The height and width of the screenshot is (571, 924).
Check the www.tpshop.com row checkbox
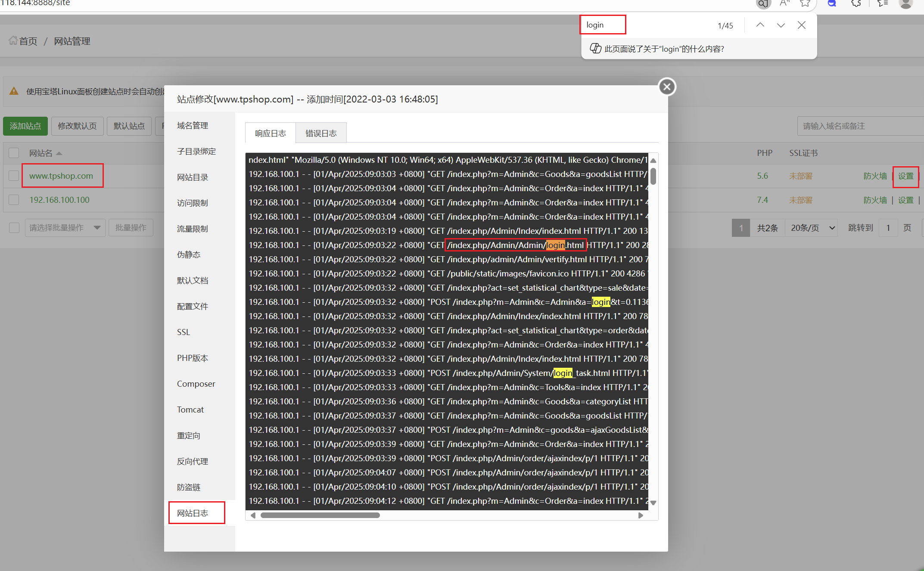pyautogui.click(x=14, y=176)
